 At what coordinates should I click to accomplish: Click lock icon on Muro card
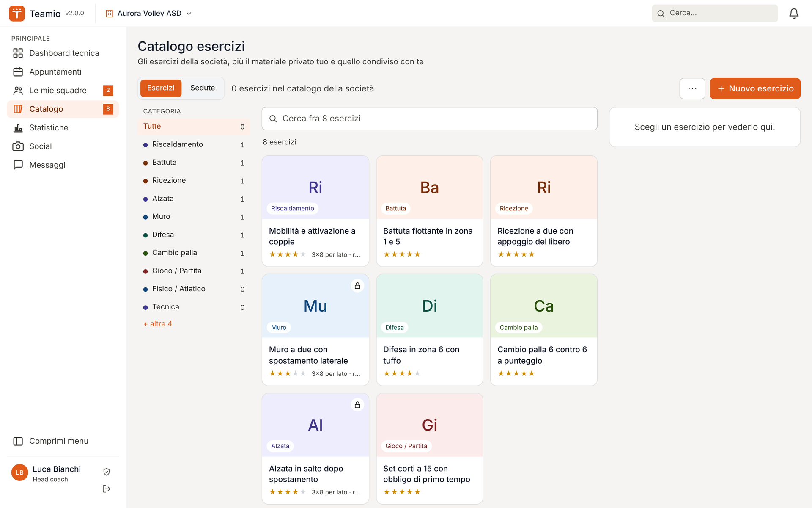357,286
